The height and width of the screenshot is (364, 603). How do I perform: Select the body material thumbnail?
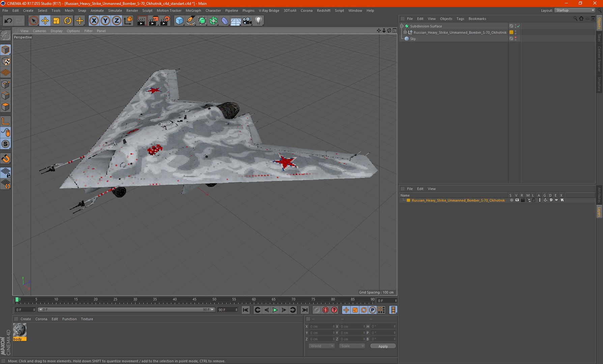[20, 330]
